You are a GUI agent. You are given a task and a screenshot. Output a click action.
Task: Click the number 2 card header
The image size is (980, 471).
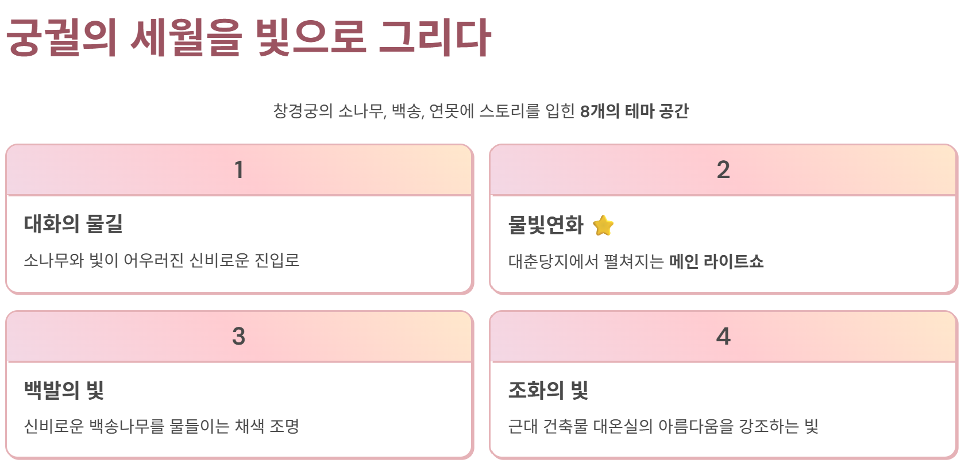723,170
